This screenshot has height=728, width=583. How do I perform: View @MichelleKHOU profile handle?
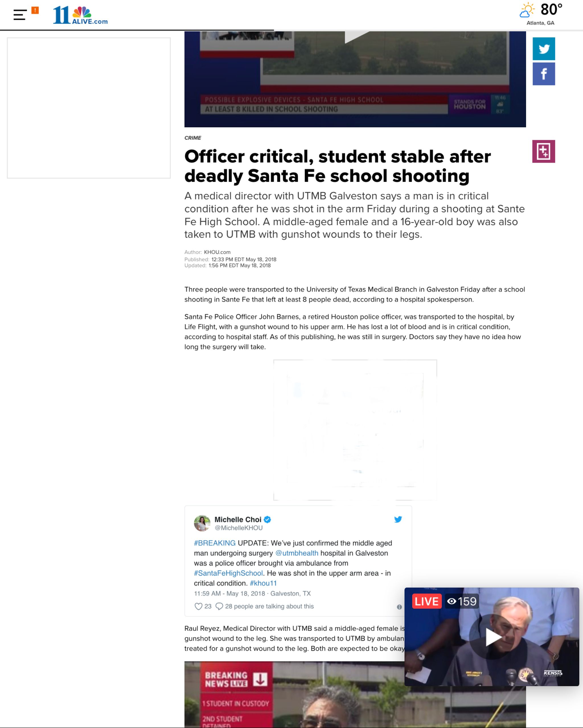238,528
